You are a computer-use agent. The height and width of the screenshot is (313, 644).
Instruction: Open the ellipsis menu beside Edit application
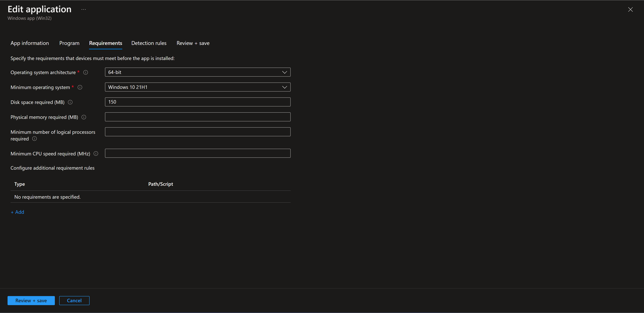pos(84,10)
